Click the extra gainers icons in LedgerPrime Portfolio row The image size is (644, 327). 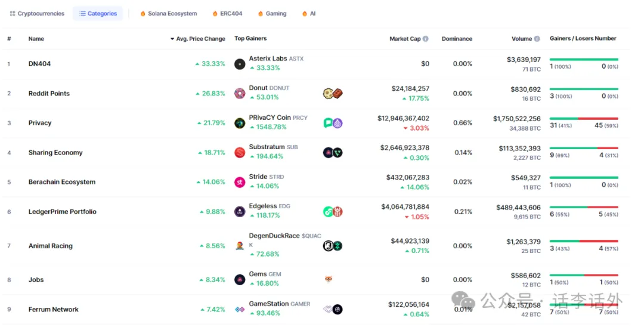click(333, 212)
